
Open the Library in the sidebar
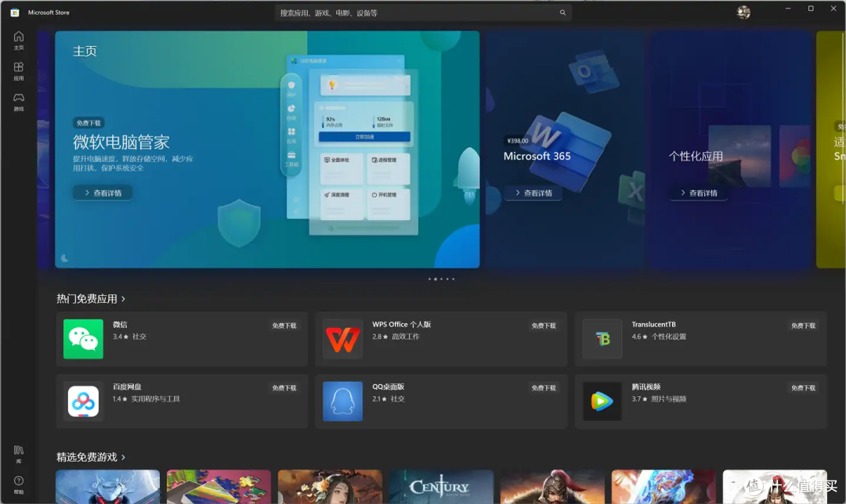coord(18,455)
